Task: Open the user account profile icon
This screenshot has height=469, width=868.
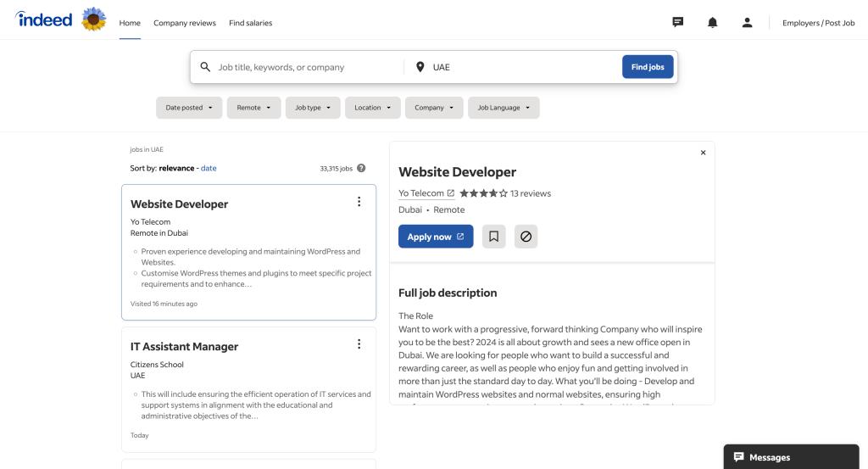Action: (x=747, y=23)
